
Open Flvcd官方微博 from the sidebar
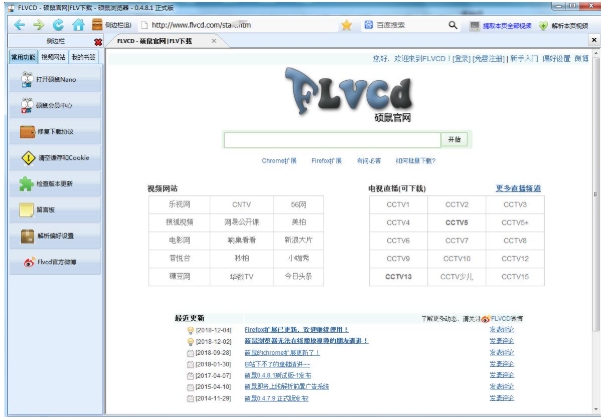point(55,262)
